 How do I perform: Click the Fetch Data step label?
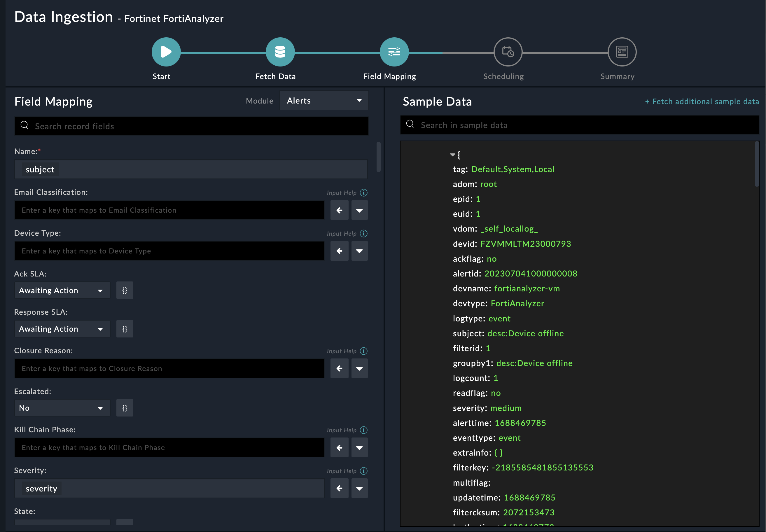[275, 76]
